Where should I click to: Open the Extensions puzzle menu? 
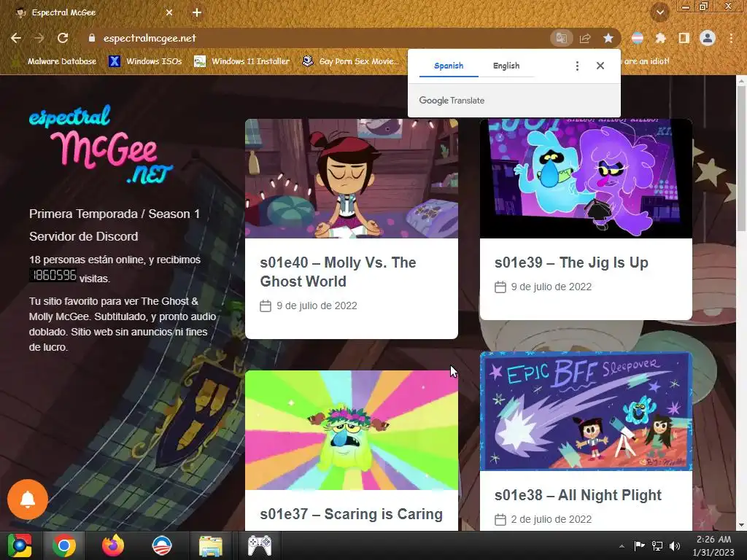(x=661, y=38)
